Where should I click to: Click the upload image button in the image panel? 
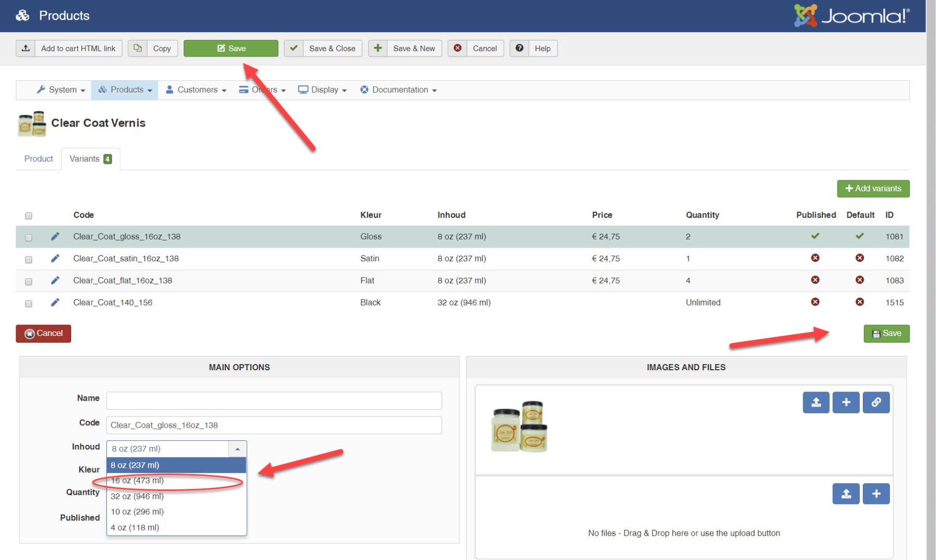click(816, 402)
